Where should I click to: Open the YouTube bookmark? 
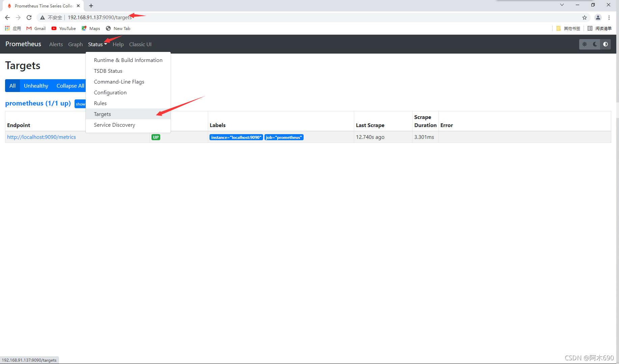pos(64,28)
